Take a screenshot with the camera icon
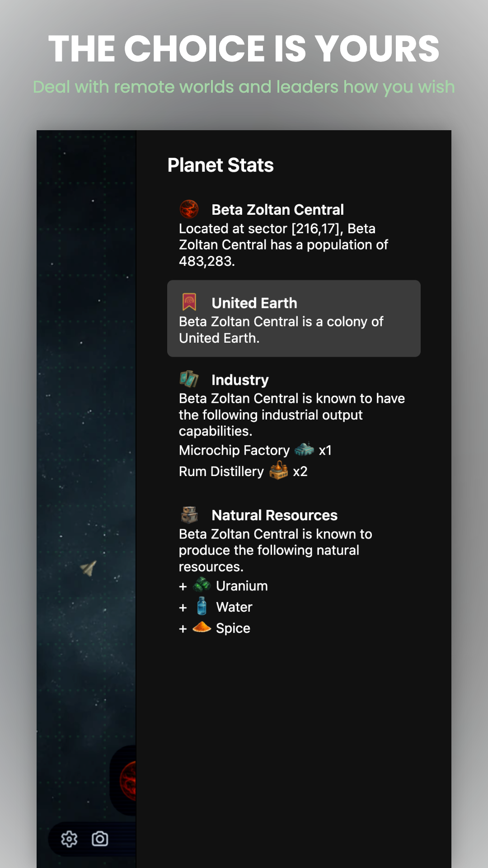 pyautogui.click(x=100, y=839)
